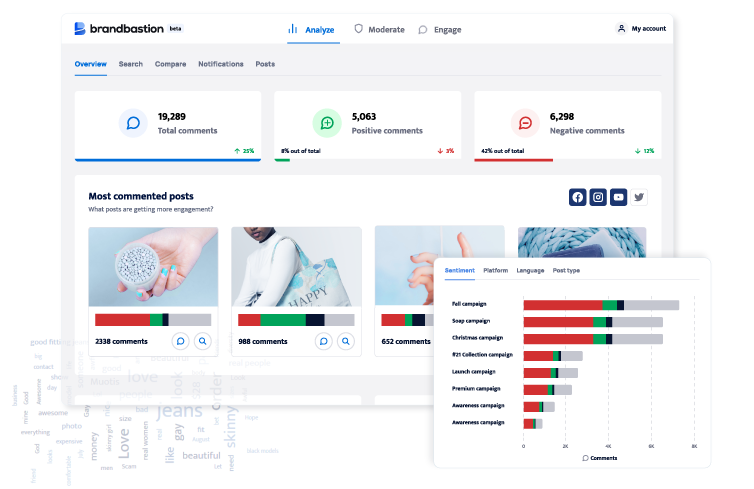The height and width of the screenshot is (489, 754).
Task: Click the Total comments speech bubble icon
Action: pyautogui.click(x=133, y=123)
